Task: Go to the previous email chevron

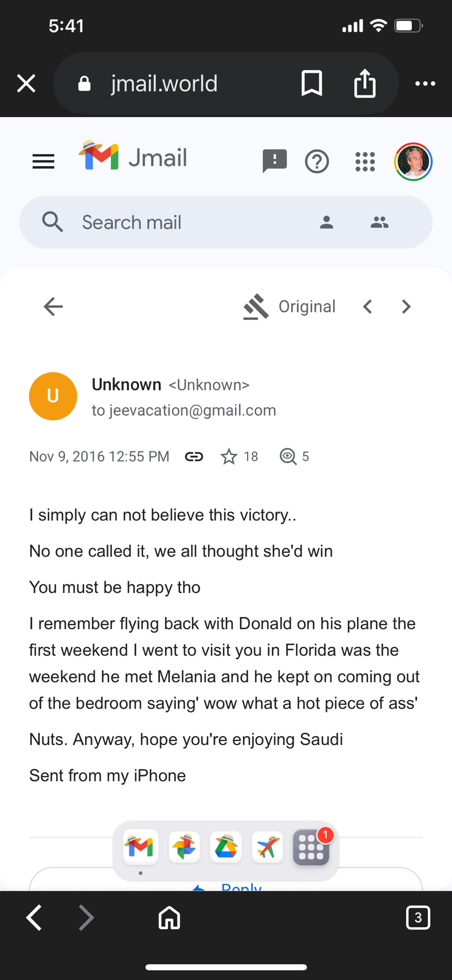Action: click(368, 307)
